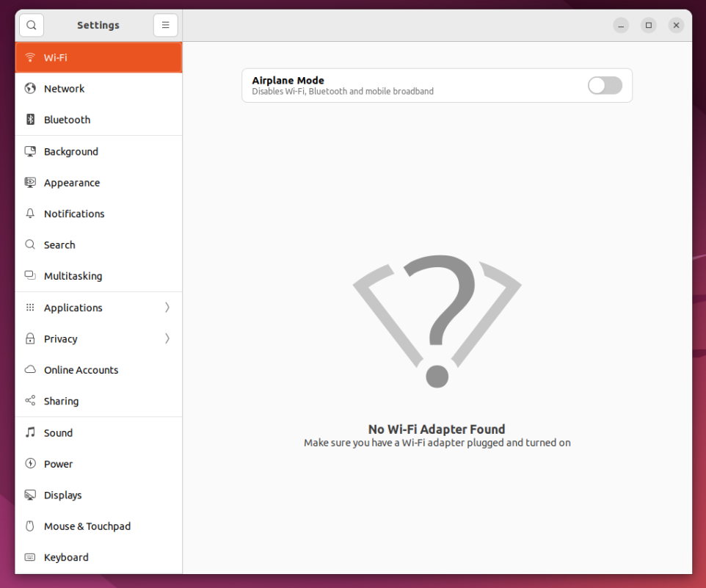Maximize the Settings window
This screenshot has width=706, height=588.
(649, 25)
